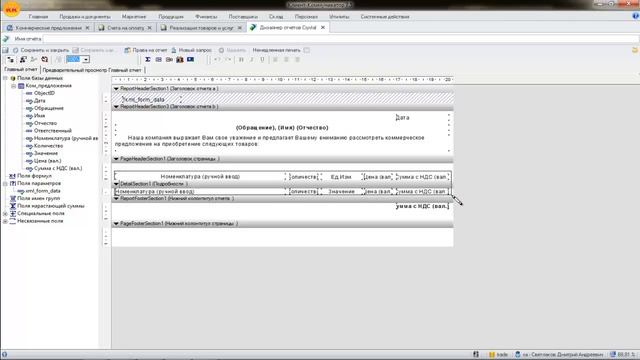
Task: Select Поля нарастающей суммы node
Action: click(51, 206)
